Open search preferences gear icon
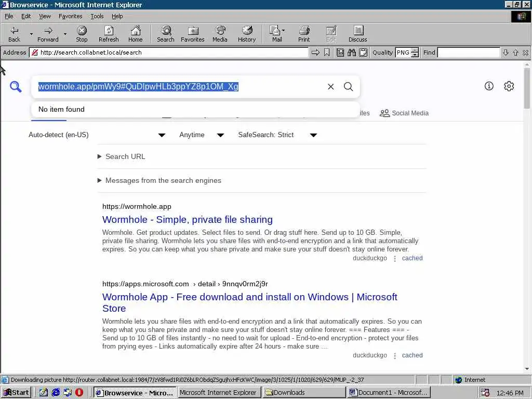 [509, 86]
